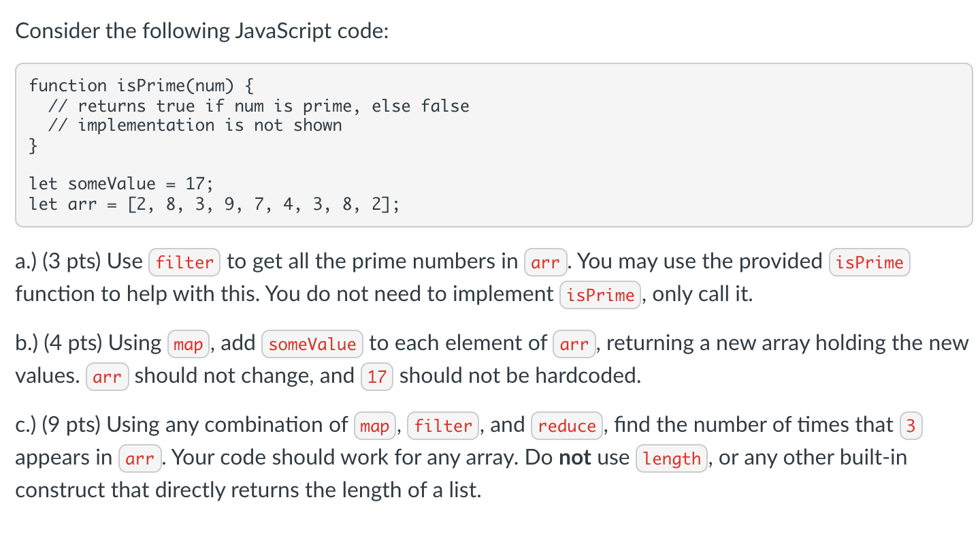Click the 'someValue' code tag in part b

(312, 345)
